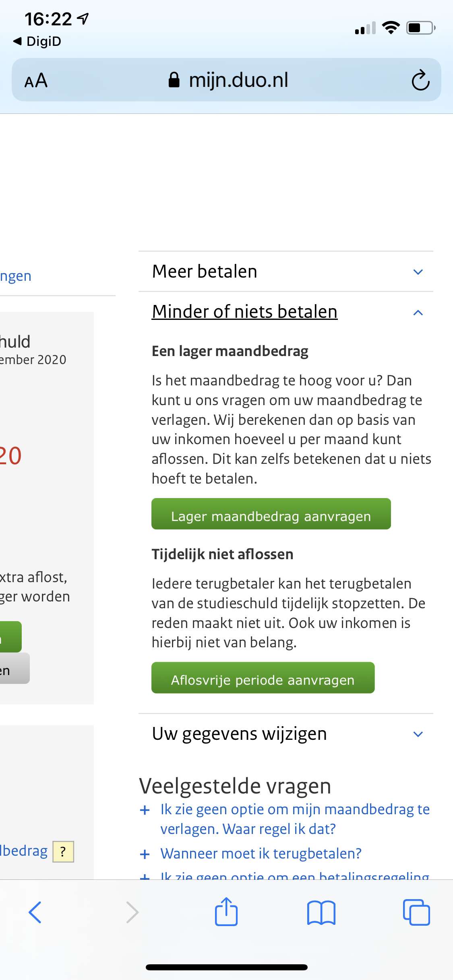Show open tabs overview icon
The height and width of the screenshot is (980, 453).
[x=416, y=912]
